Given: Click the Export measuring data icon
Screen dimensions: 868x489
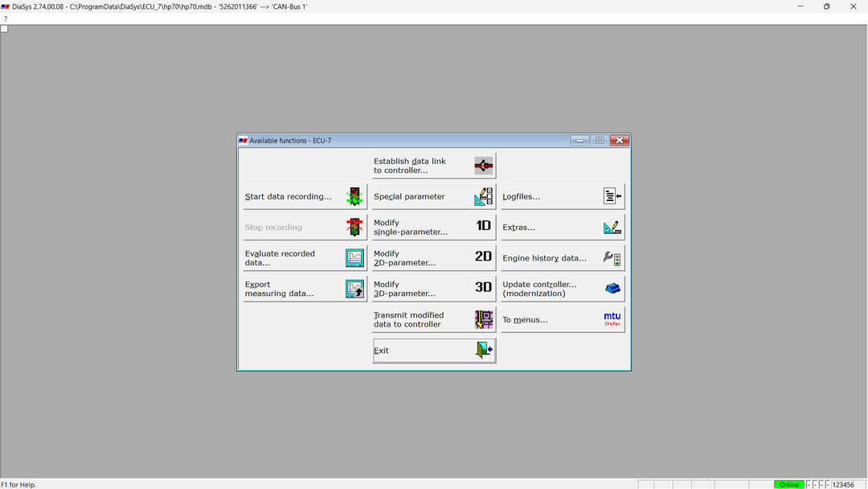Looking at the screenshot, I should [354, 289].
